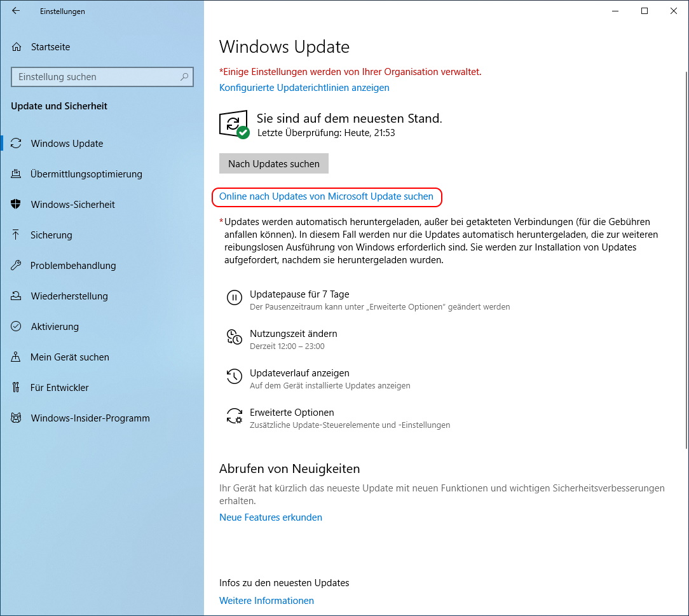Screen dimensions: 689x616
Task: Click Online nach Updates von Microsoft Update suchen
Action: click(326, 196)
